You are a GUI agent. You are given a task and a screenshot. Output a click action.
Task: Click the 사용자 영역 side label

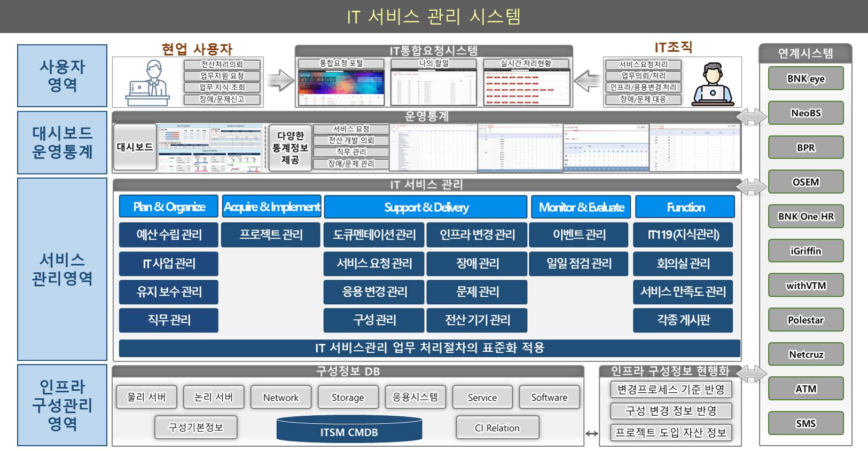point(62,76)
